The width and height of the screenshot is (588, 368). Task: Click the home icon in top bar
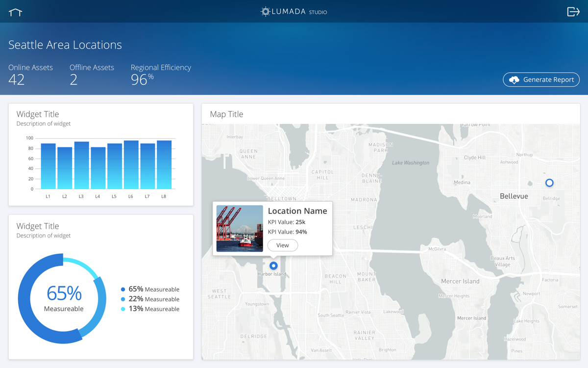pos(16,12)
